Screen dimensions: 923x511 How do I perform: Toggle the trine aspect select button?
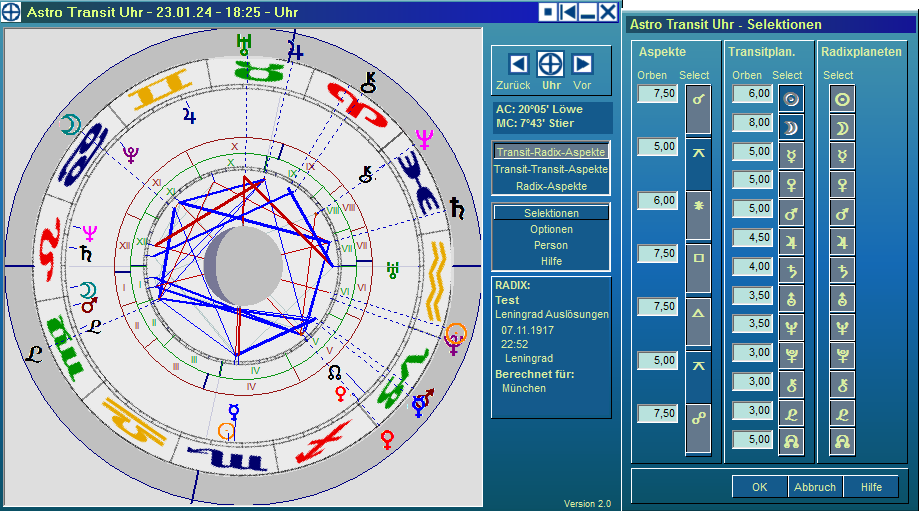coord(699,321)
